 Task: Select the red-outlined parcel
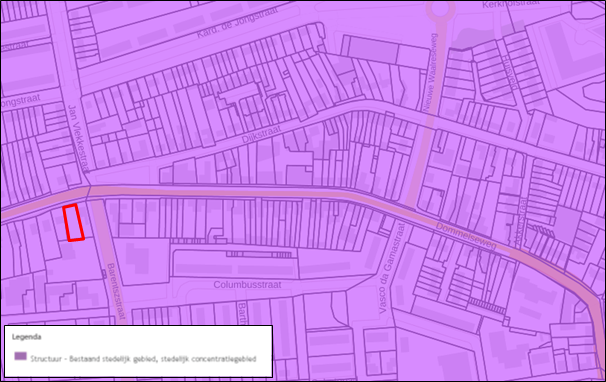point(73,223)
